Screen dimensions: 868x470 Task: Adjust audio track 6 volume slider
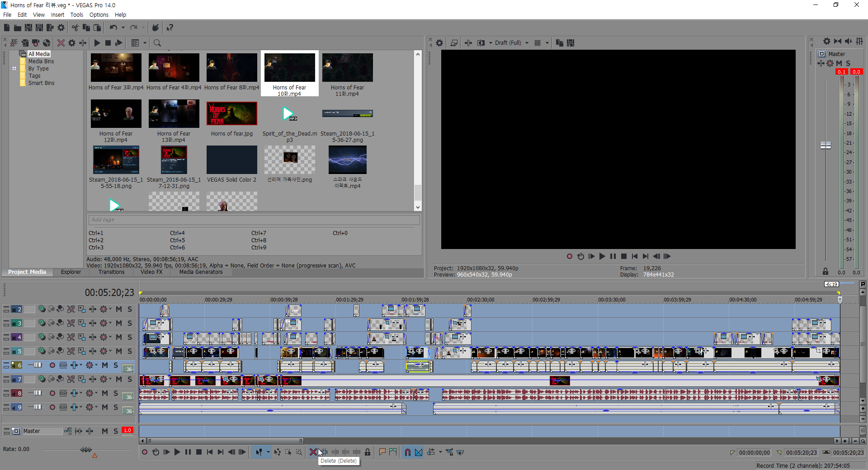(37, 365)
